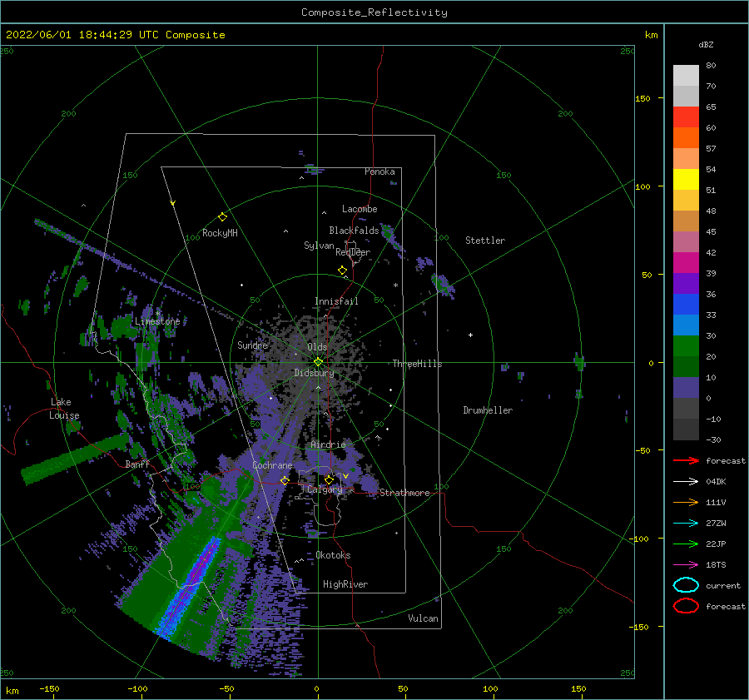The height and width of the screenshot is (700, 749).
Task: Click the yellow diamond marker above Calgary
Action: coord(329,479)
